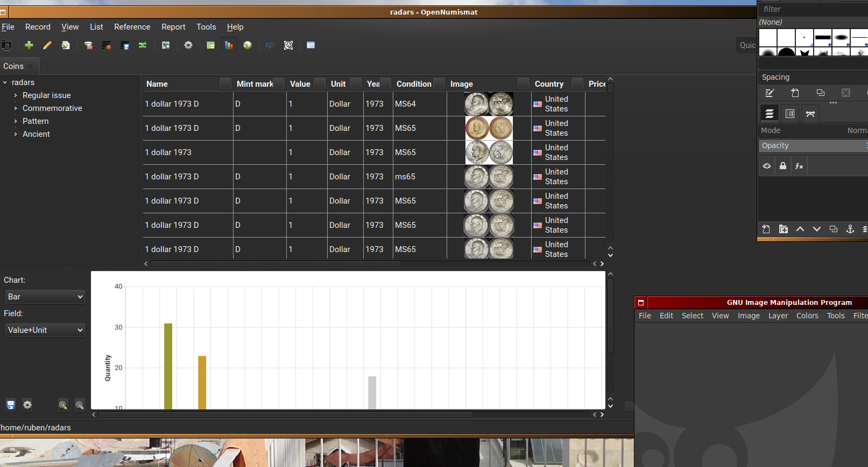Click the chart Zoom in magnifier icon
The width and height of the screenshot is (868, 467).
click(x=63, y=405)
